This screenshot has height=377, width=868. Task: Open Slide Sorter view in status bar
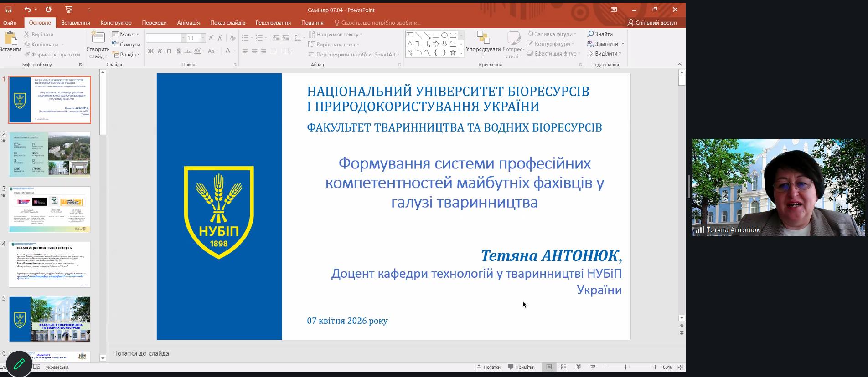click(x=563, y=367)
